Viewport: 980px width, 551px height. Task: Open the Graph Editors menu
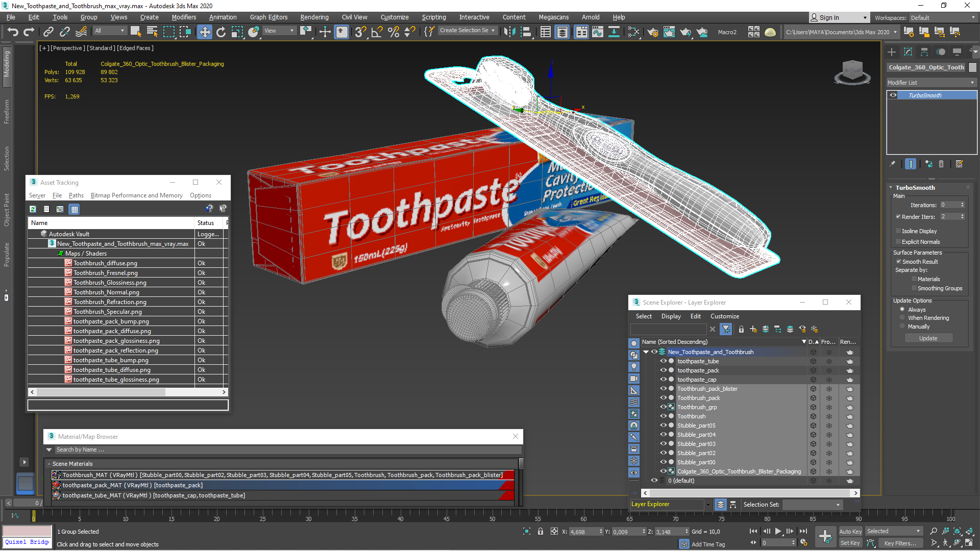(268, 17)
